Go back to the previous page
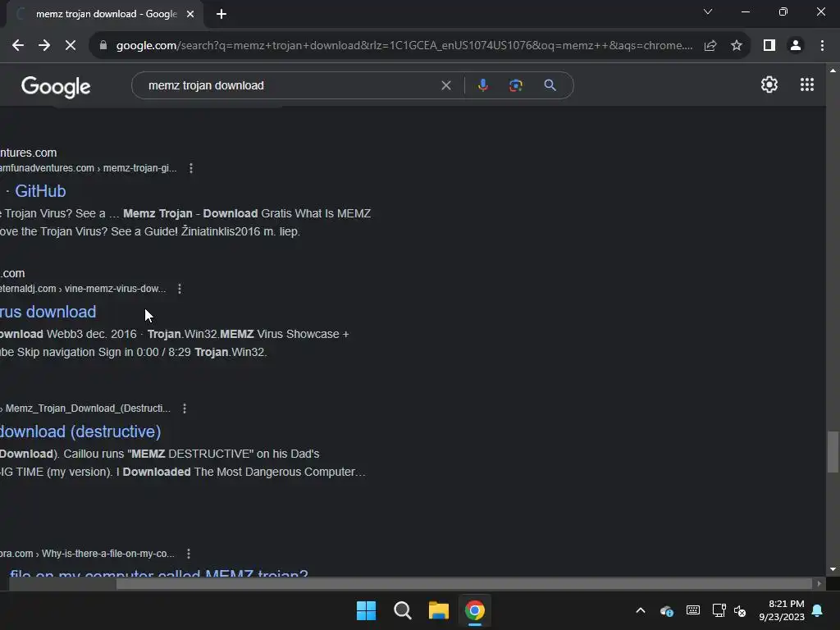This screenshot has height=630, width=840. coord(18,46)
